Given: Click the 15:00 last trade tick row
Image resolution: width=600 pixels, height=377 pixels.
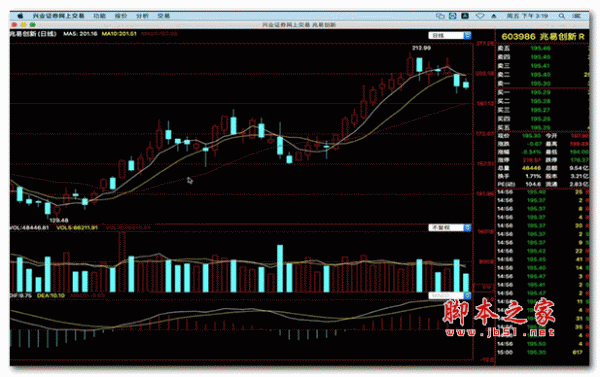Looking at the screenshot, I should coord(543,353).
